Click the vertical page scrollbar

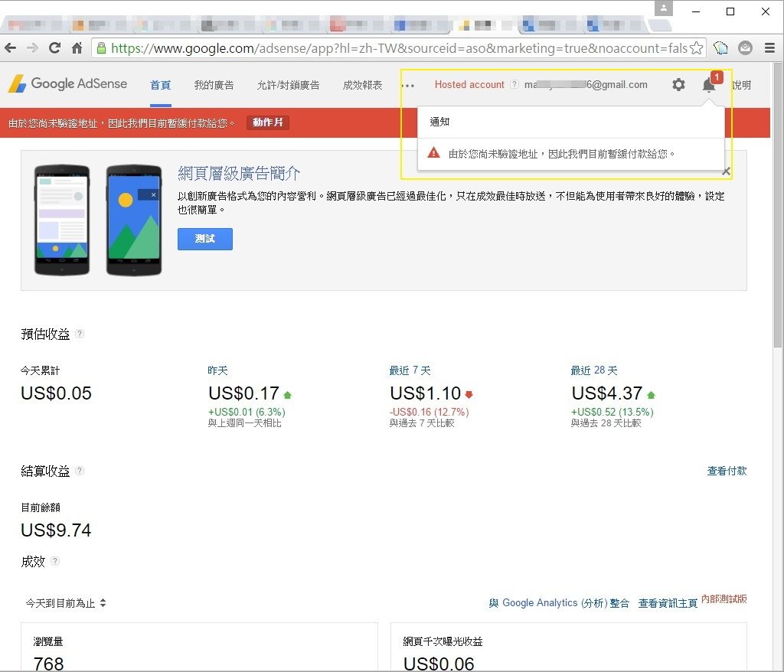[778, 205]
